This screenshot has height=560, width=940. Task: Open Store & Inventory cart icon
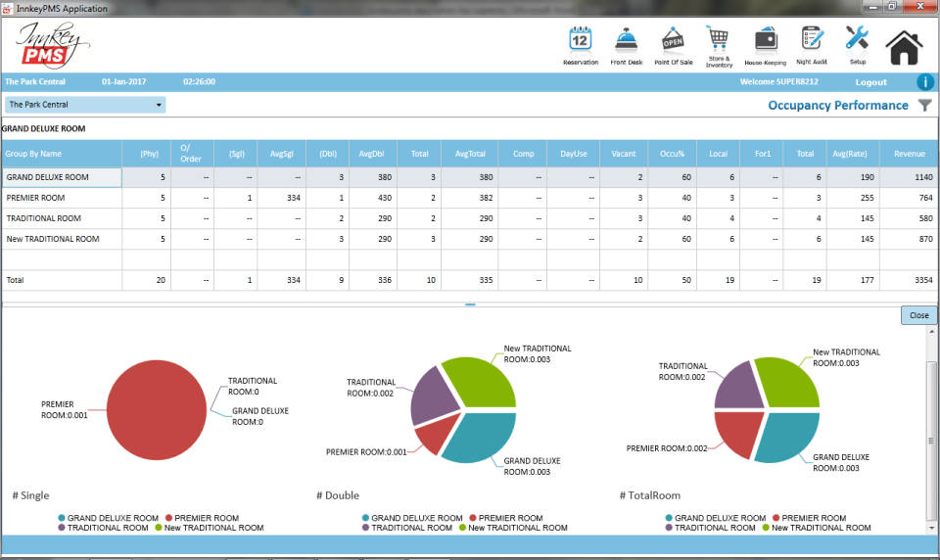[719, 40]
